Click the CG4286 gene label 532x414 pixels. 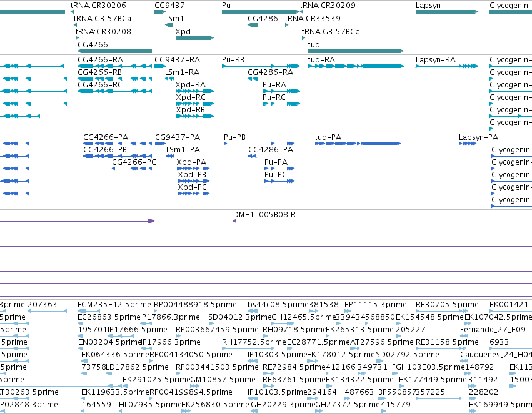[x=263, y=19]
